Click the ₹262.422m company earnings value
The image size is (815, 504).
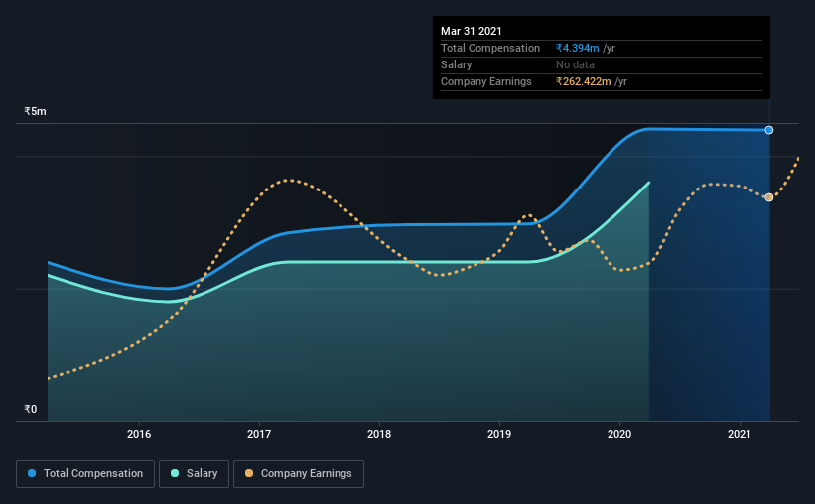coord(583,81)
